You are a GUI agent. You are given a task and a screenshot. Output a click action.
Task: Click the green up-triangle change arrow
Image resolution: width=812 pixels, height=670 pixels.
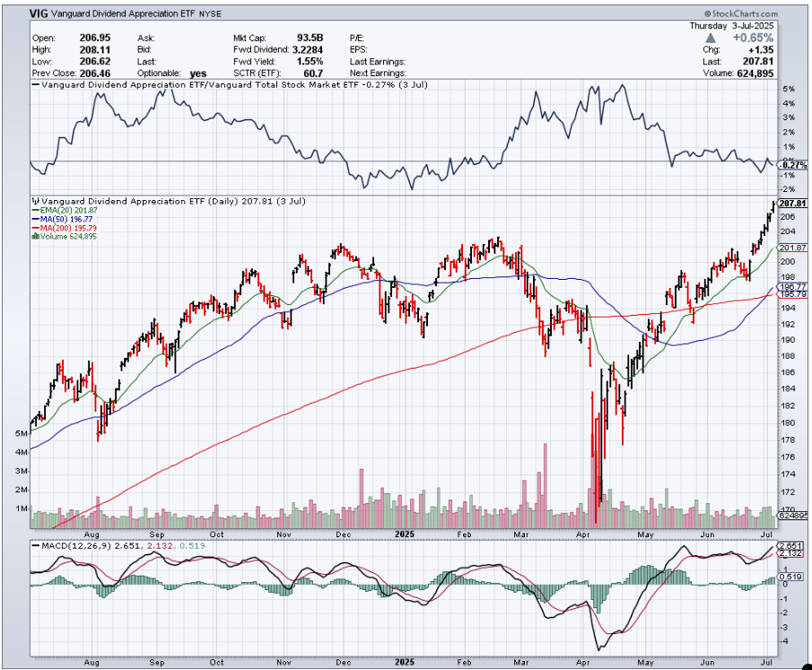point(711,38)
